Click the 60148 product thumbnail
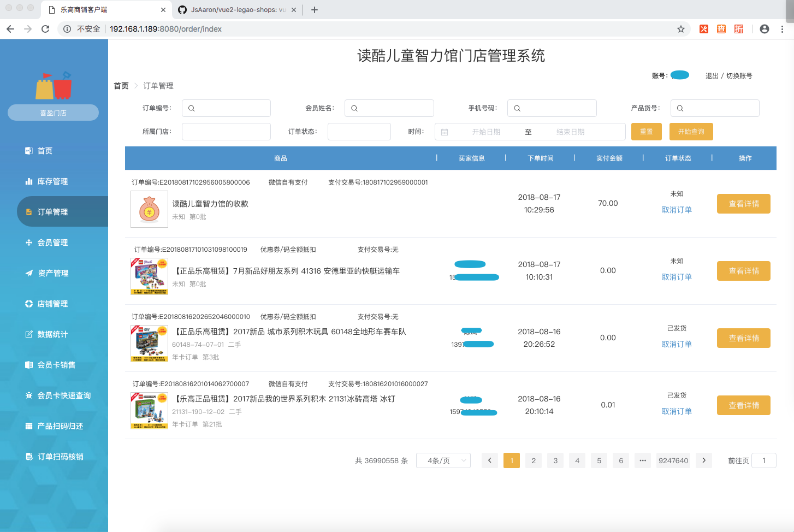This screenshot has width=794, height=532. (149, 344)
